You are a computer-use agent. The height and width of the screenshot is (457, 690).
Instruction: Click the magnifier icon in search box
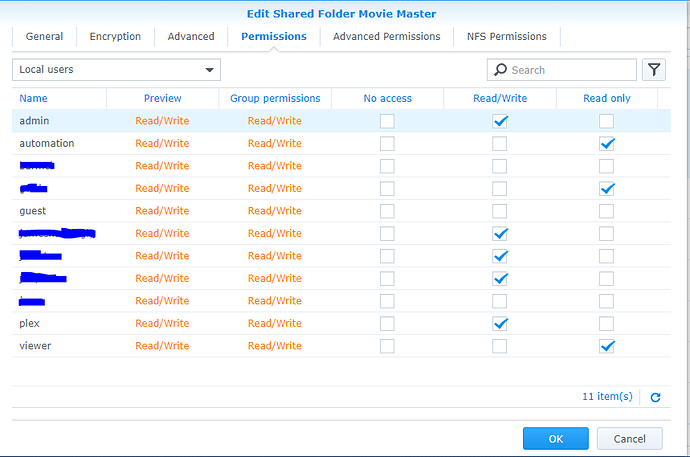click(500, 70)
